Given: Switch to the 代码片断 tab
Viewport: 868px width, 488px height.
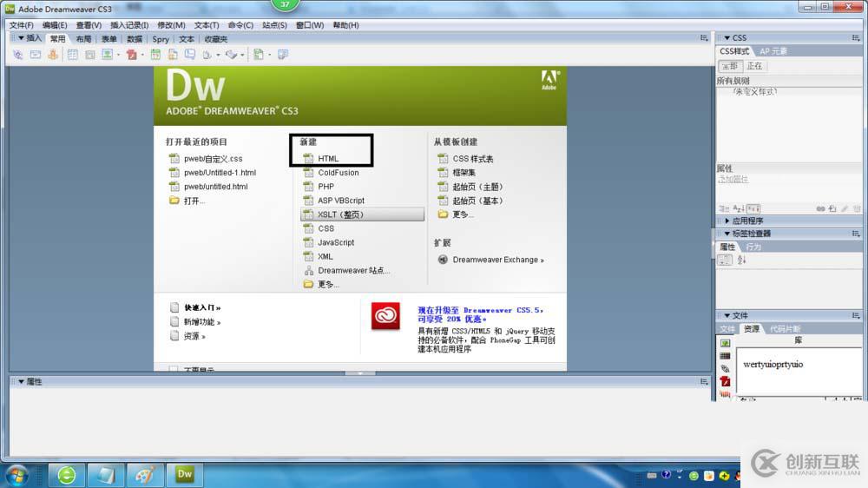Looking at the screenshot, I should (x=785, y=329).
